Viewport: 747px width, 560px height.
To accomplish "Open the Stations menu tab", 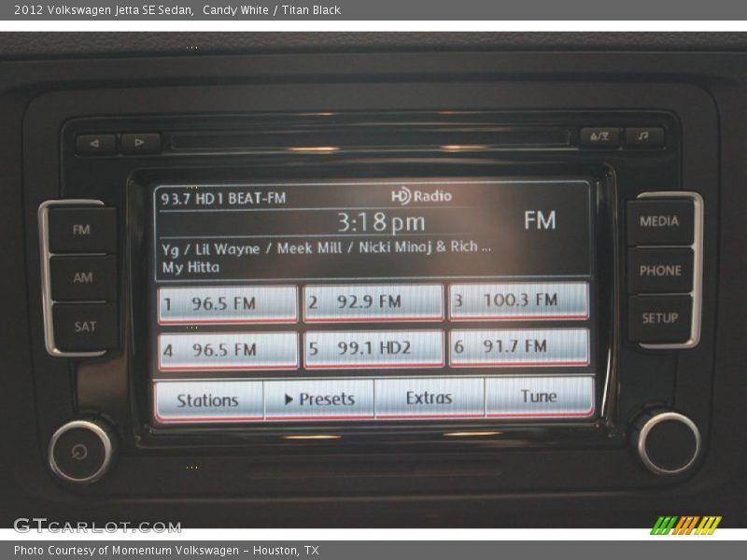I will (206, 397).
